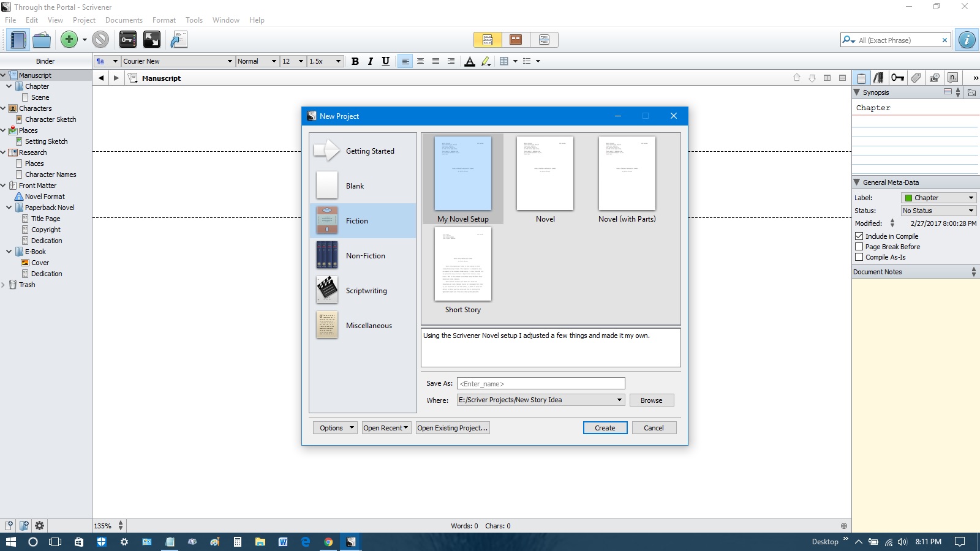Open Keywords key tab in Inspector
This screenshot has width=980, height=551.
(897, 78)
